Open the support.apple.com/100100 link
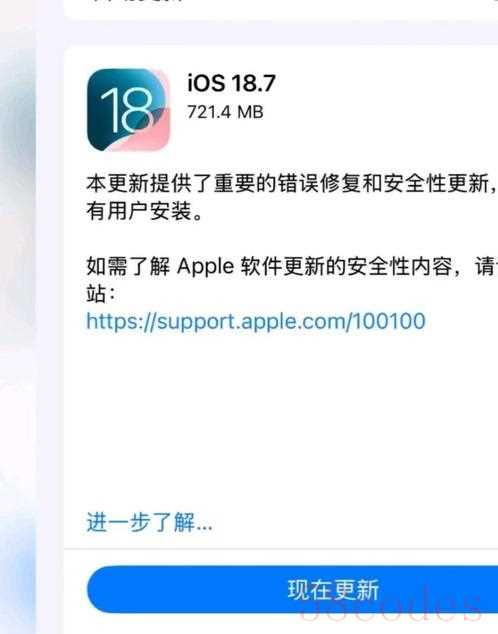 tap(256, 321)
